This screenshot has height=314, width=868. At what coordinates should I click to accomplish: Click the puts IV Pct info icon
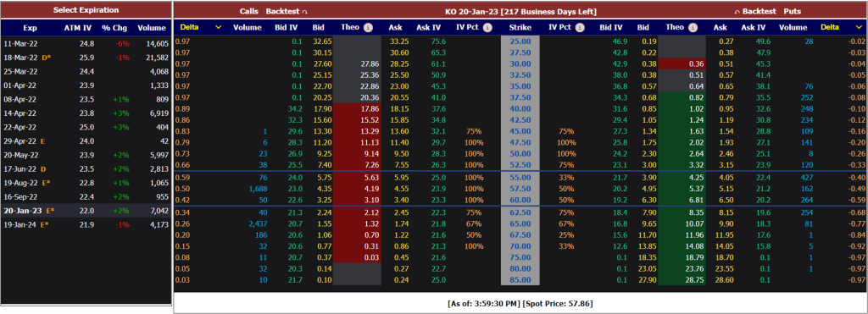click(x=580, y=27)
